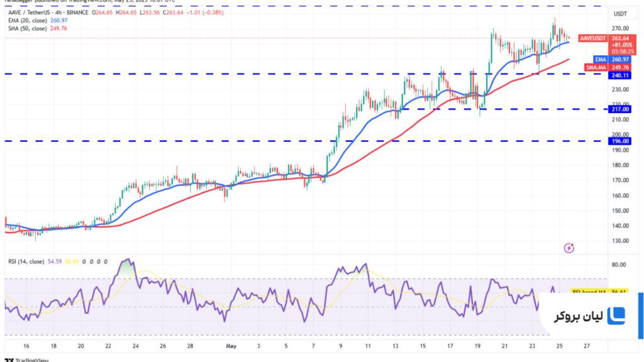The width and height of the screenshot is (644, 362).
Task: Click the May label on the time axis
Action: [231, 346]
